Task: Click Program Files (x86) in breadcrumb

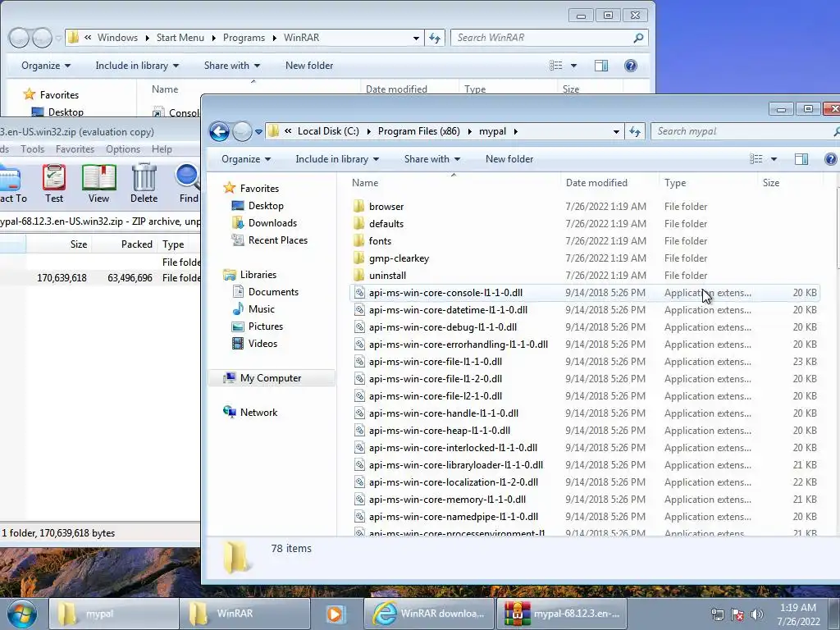Action: click(x=419, y=131)
